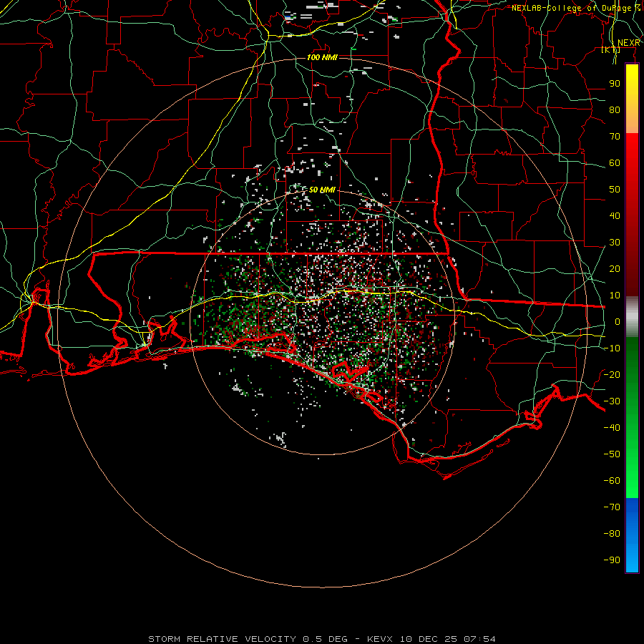
Task: Select the "20" value on the velocity scale
Action: click(615, 268)
